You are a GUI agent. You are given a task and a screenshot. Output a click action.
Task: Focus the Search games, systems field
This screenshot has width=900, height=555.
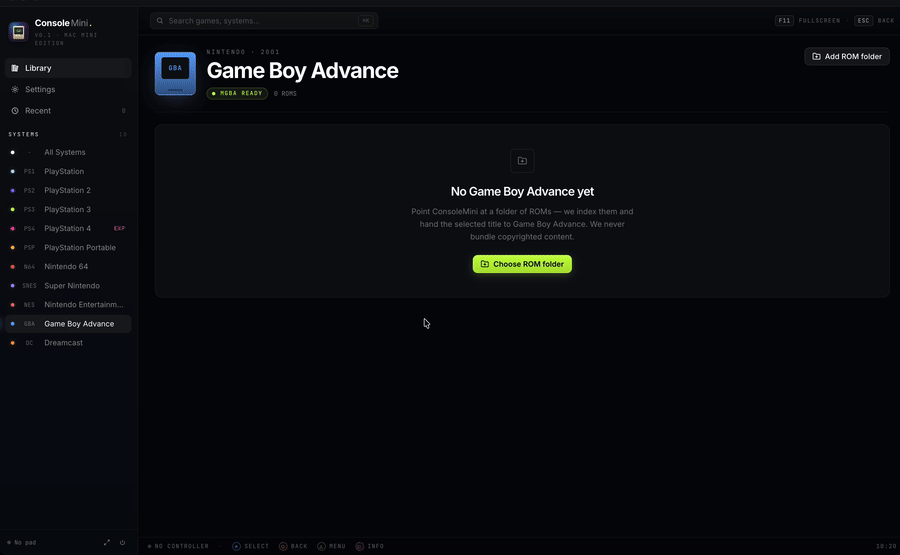click(263, 21)
